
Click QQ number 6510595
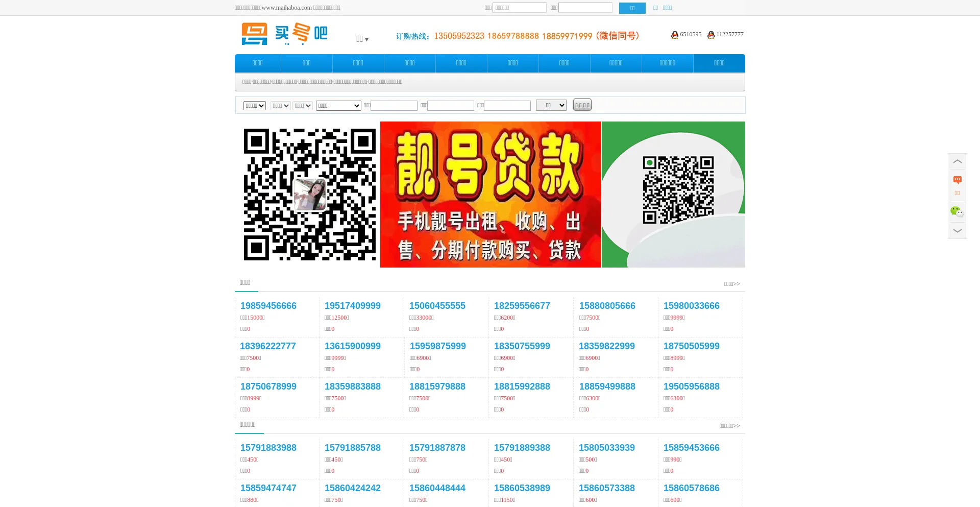[x=691, y=34]
